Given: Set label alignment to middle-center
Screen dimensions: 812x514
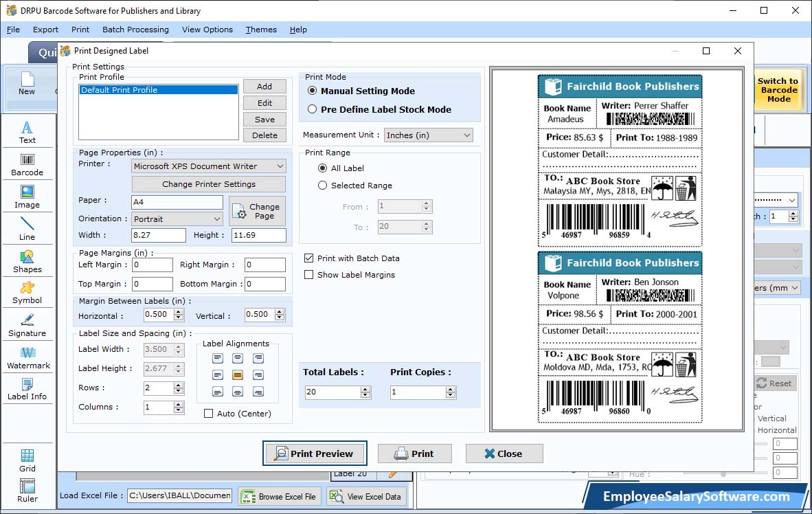Looking at the screenshot, I should pyautogui.click(x=238, y=375).
